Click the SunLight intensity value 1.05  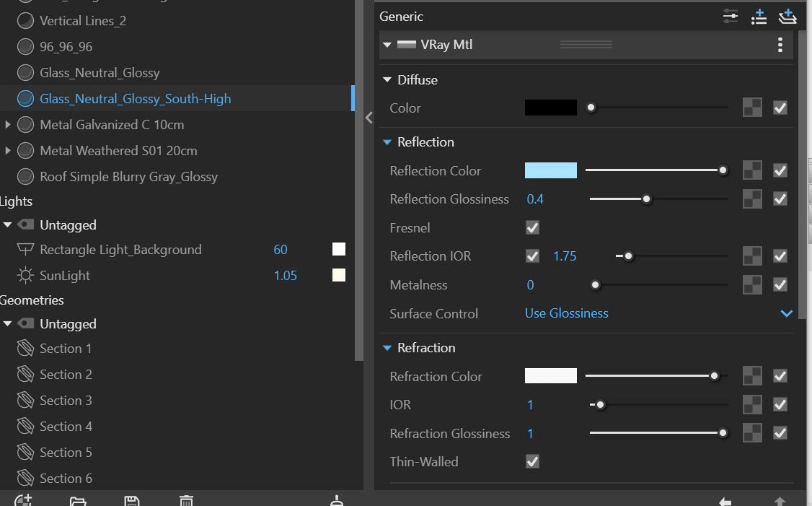(286, 275)
